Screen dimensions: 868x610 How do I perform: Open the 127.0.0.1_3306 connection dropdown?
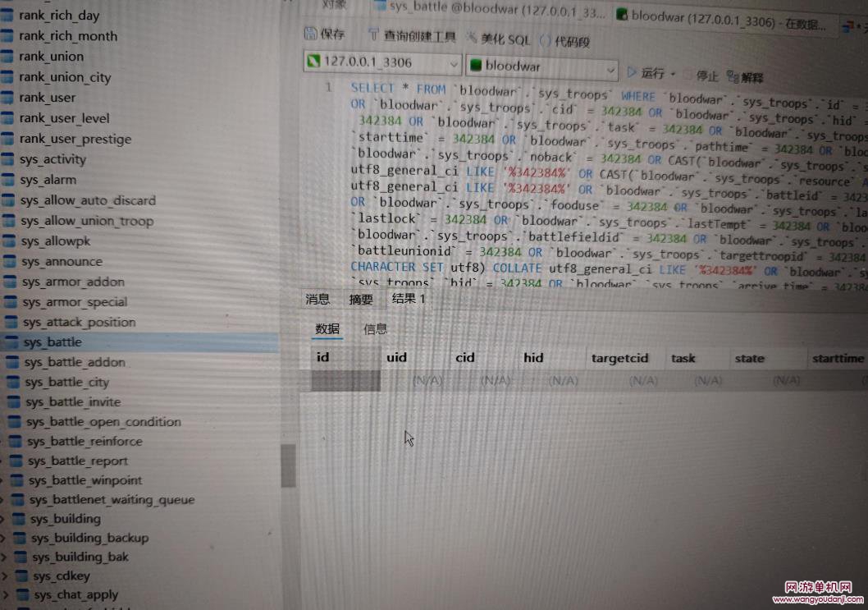coord(454,63)
